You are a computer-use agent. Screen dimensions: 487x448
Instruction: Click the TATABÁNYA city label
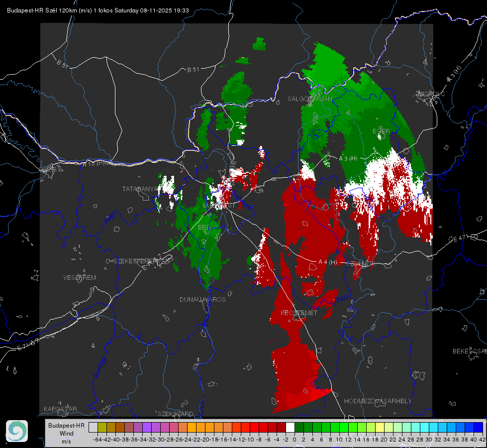pyautogui.click(x=140, y=189)
